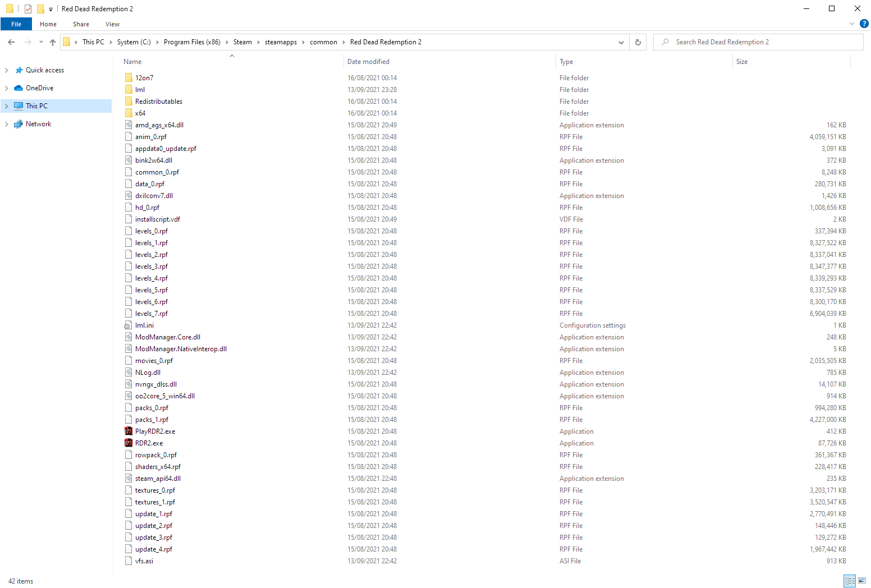871x588 pixels.
Task: Click the Search Red Dead Redemption 2 box
Action: tap(758, 42)
